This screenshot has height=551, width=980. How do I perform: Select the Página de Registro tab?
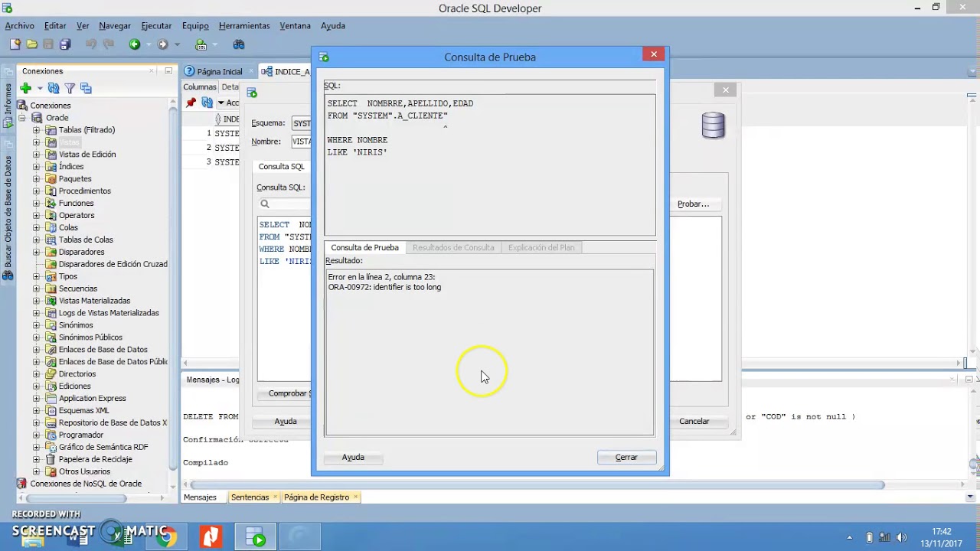pyautogui.click(x=316, y=497)
